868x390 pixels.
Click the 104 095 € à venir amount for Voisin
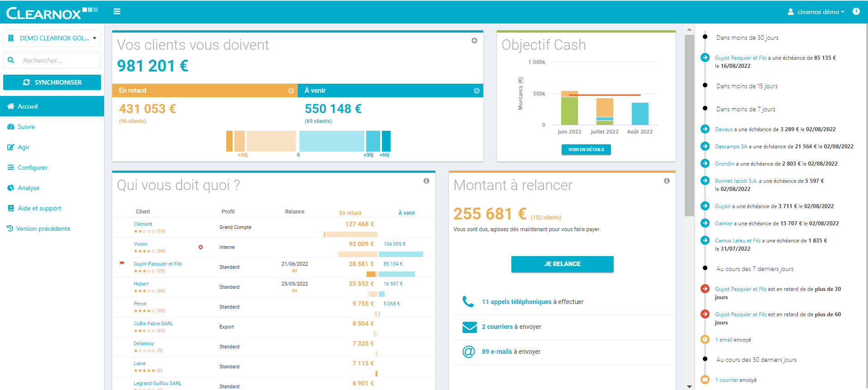click(x=394, y=244)
